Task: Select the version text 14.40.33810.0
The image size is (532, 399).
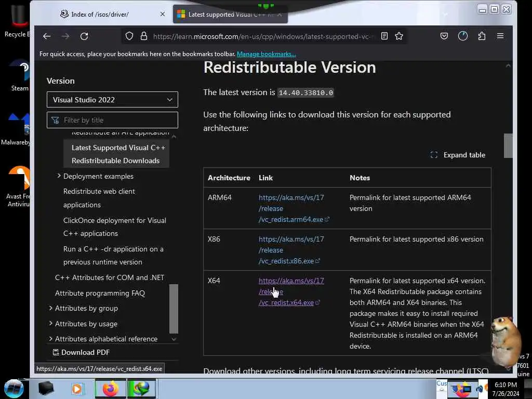Action: [305, 92]
